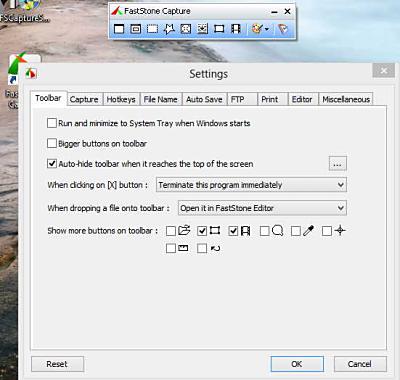Check the Crosshair button checkbox

pos(327,231)
